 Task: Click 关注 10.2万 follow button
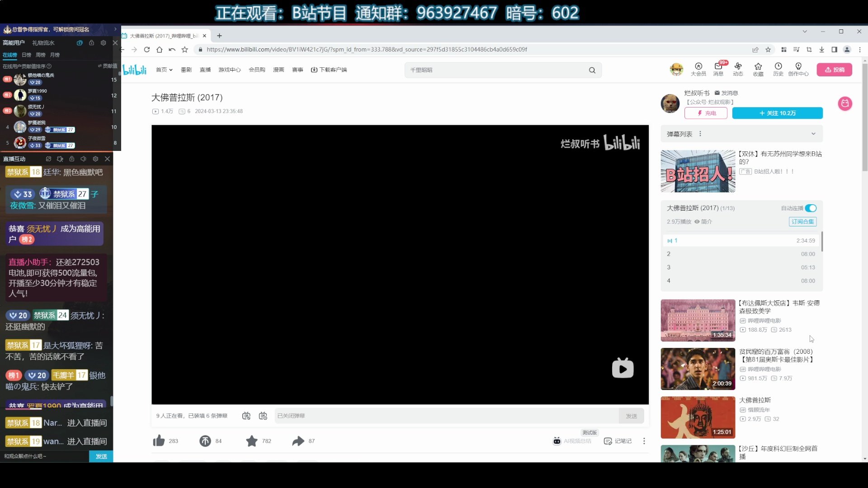click(778, 113)
